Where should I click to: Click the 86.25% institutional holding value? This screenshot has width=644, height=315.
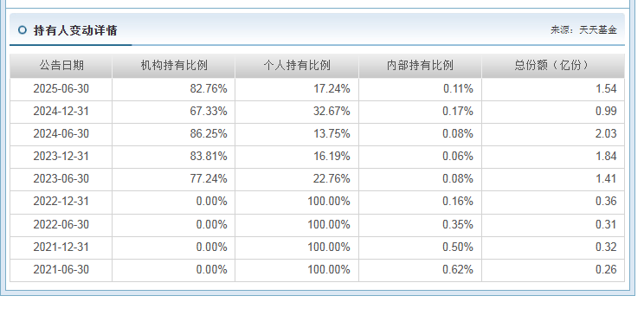pos(209,134)
